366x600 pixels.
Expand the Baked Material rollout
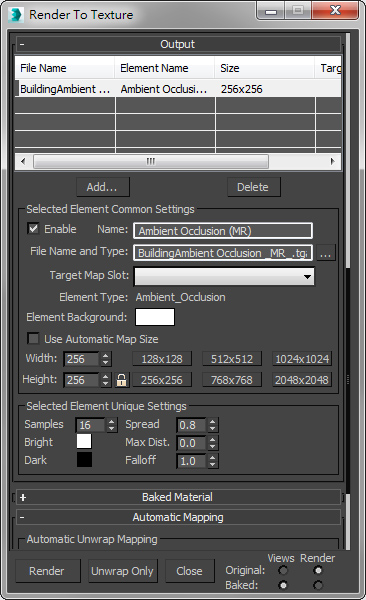pos(178,497)
